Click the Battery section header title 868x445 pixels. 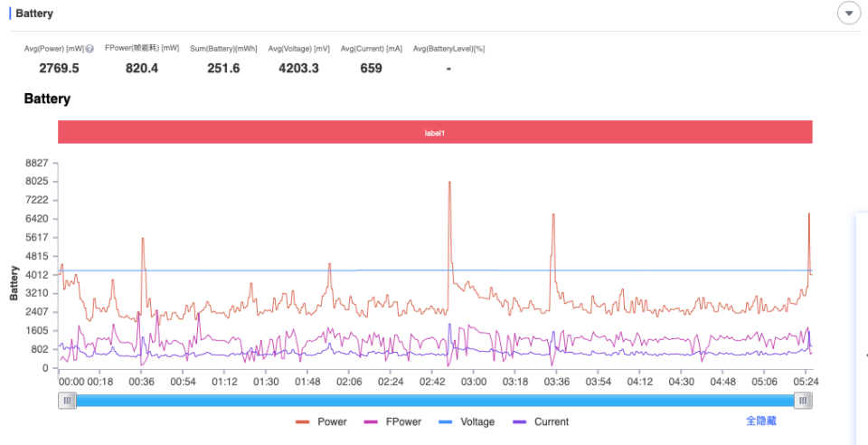(x=34, y=14)
